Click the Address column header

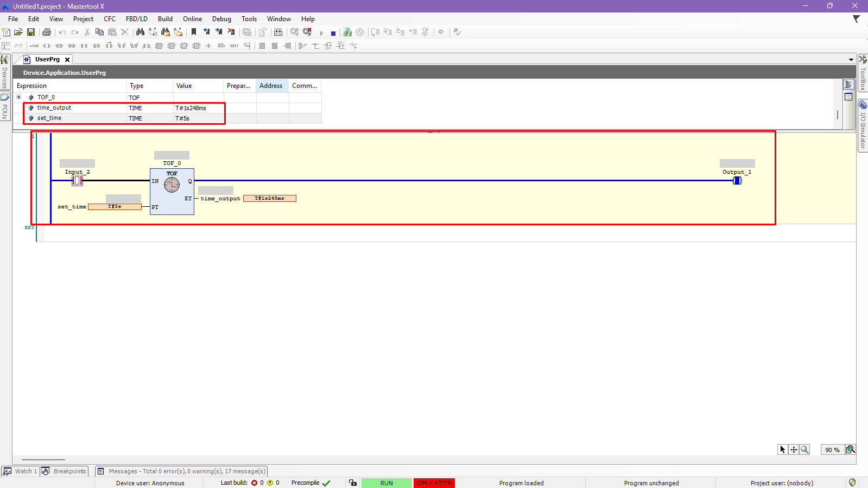[271, 86]
